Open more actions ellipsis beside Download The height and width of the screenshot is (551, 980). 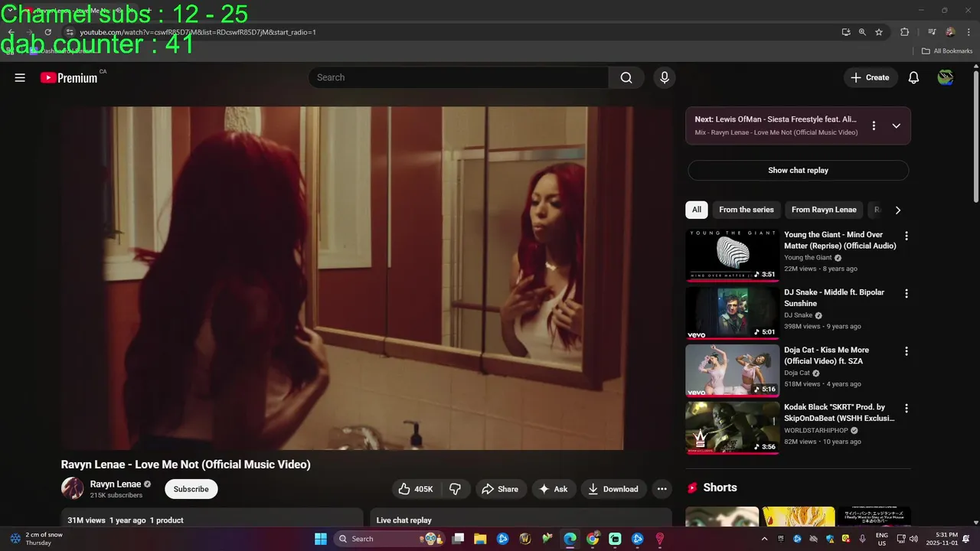662,489
